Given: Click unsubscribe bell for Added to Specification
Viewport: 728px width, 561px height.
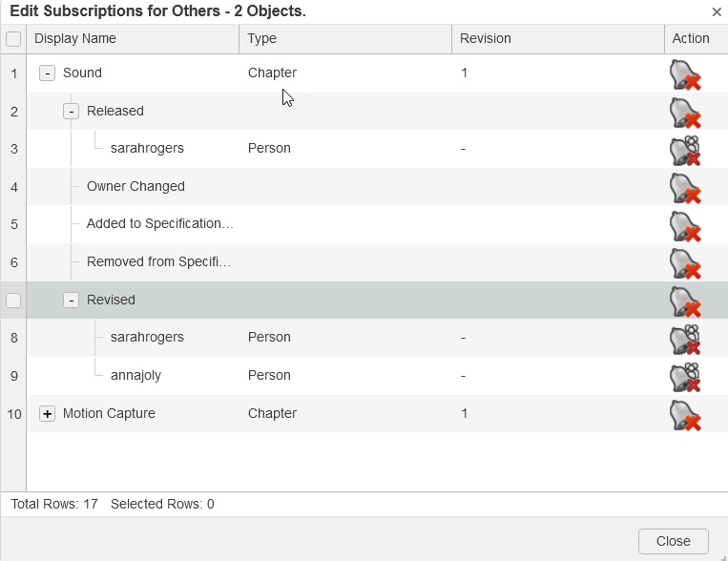Looking at the screenshot, I should point(685,225).
